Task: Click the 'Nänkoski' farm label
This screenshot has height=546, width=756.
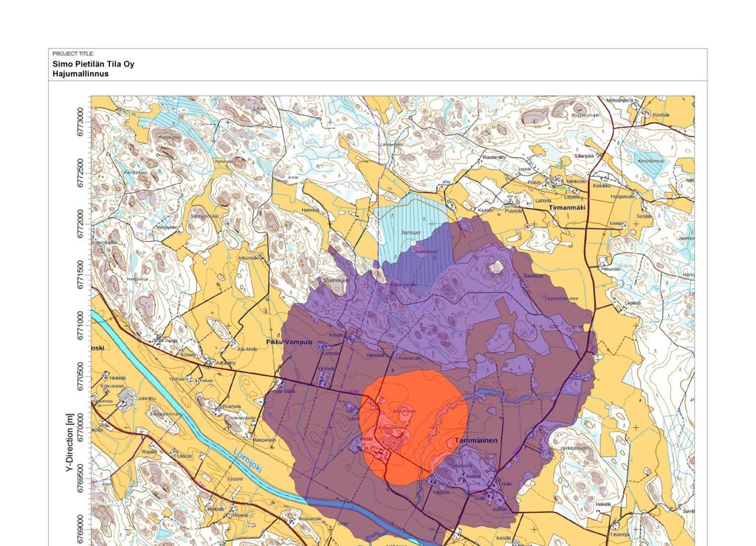Action: pyautogui.click(x=577, y=182)
